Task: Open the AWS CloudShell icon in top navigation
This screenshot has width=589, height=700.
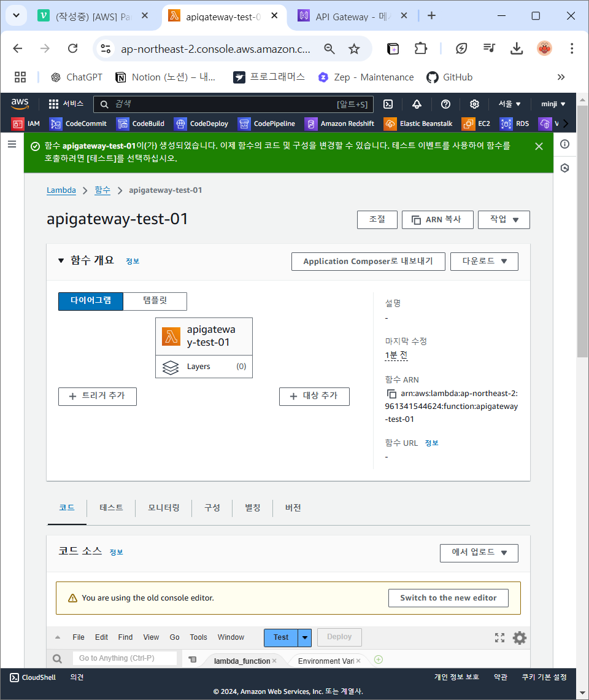Action: click(388, 104)
